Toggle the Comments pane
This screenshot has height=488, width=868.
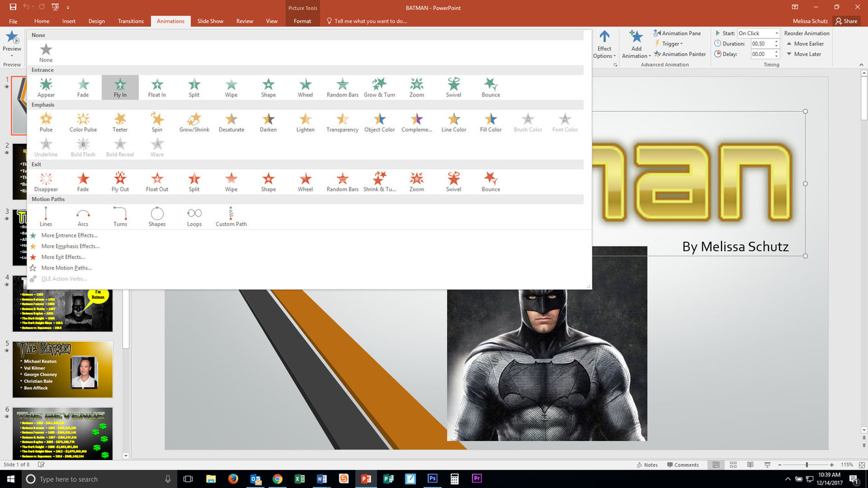click(682, 465)
